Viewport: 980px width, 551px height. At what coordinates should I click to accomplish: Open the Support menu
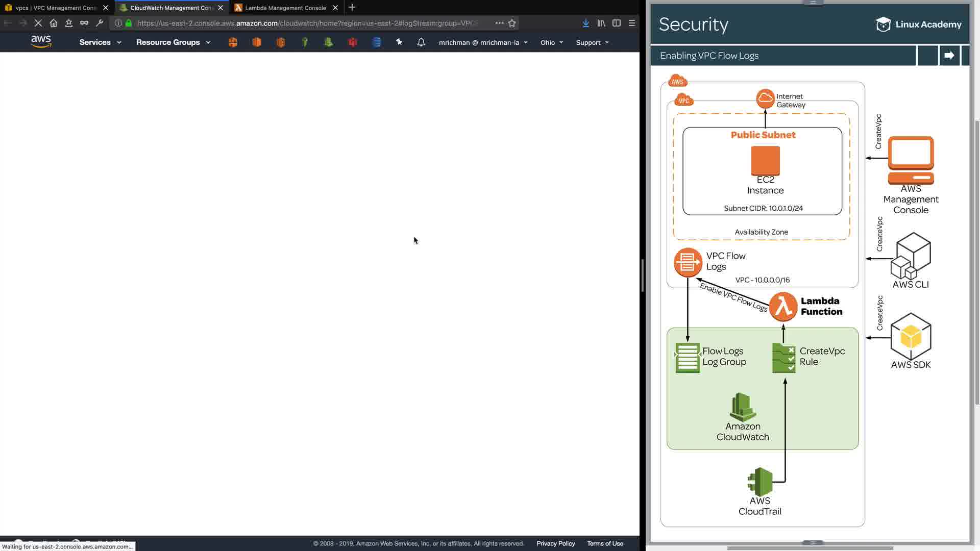[592, 42]
